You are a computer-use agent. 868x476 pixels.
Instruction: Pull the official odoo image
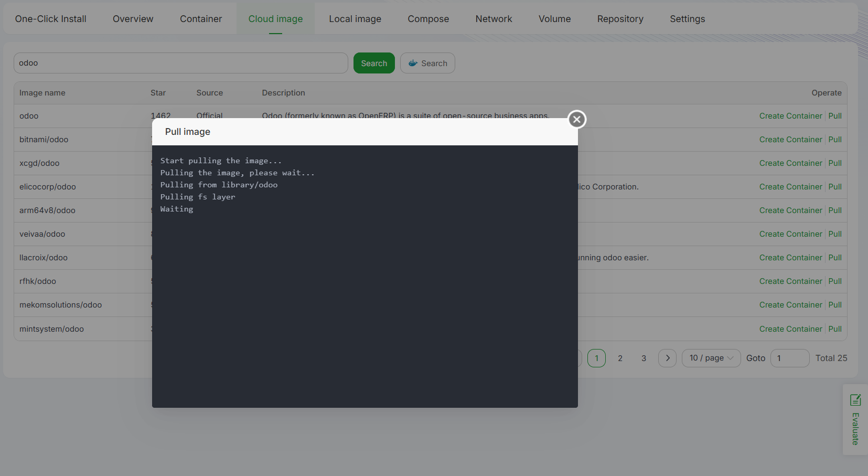[x=835, y=116]
